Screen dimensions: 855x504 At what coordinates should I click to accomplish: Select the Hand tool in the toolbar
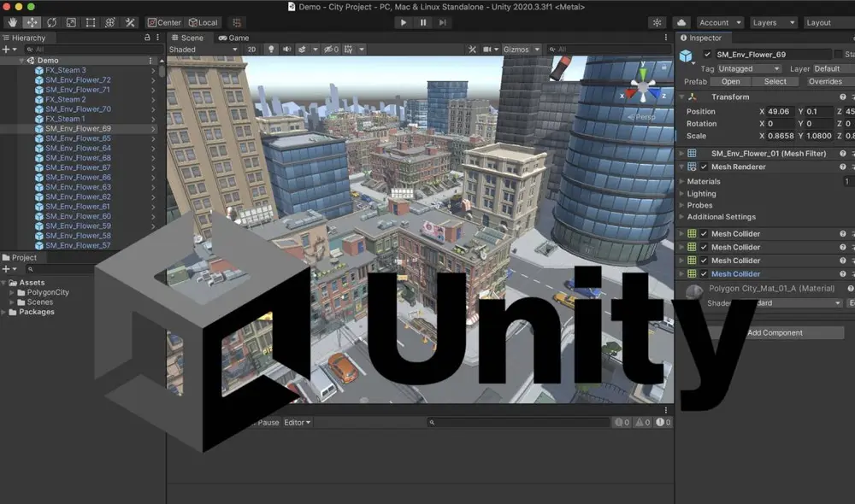click(x=12, y=22)
